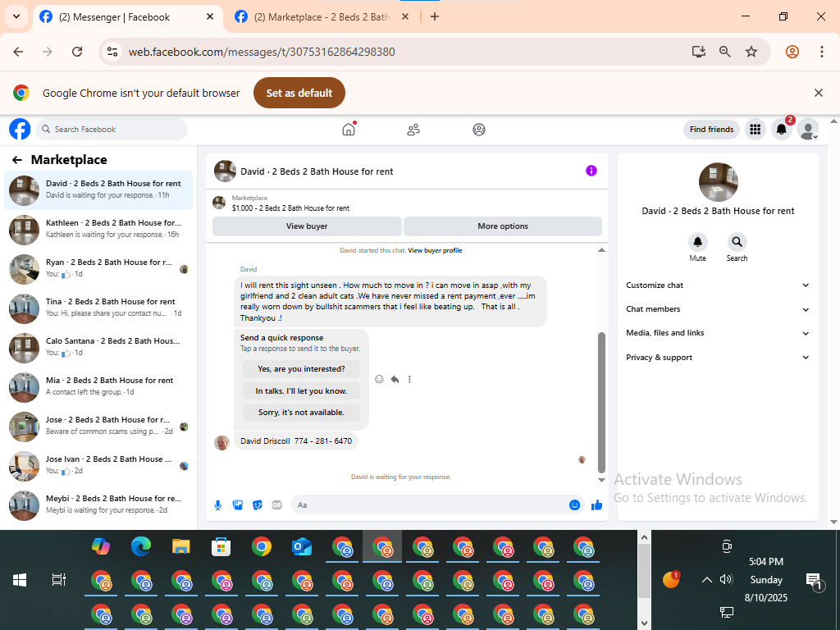Send quick response Sorry, it's not available.
The width and height of the screenshot is (840, 630).
click(x=301, y=413)
